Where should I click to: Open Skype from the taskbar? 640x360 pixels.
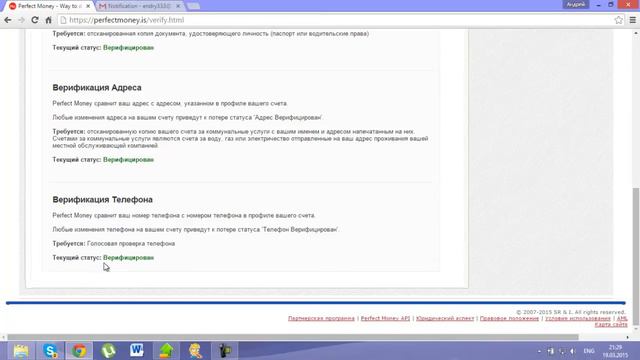[50, 351]
